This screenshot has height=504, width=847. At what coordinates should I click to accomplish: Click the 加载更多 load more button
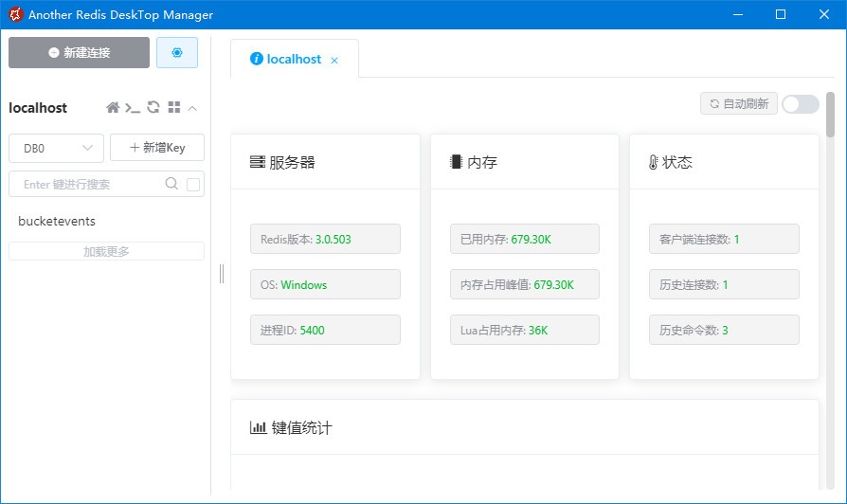[x=106, y=251]
